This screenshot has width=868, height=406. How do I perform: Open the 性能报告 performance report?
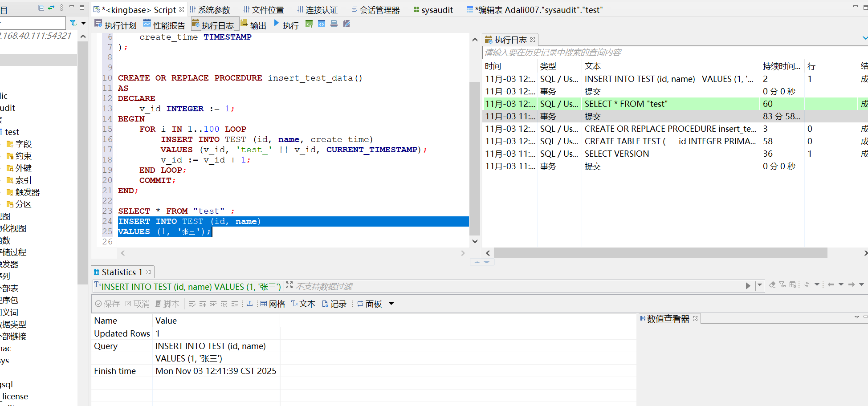pyautogui.click(x=164, y=25)
